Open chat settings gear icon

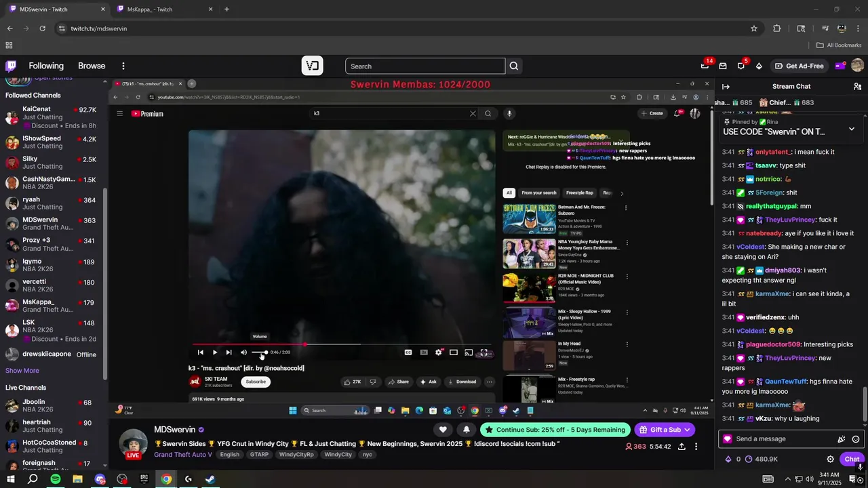pyautogui.click(x=830, y=459)
